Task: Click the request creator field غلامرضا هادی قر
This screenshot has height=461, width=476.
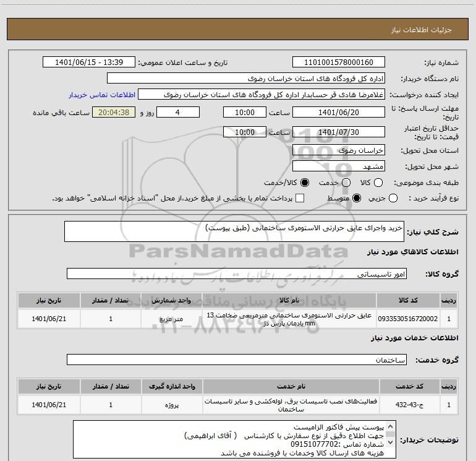Action: (x=261, y=95)
